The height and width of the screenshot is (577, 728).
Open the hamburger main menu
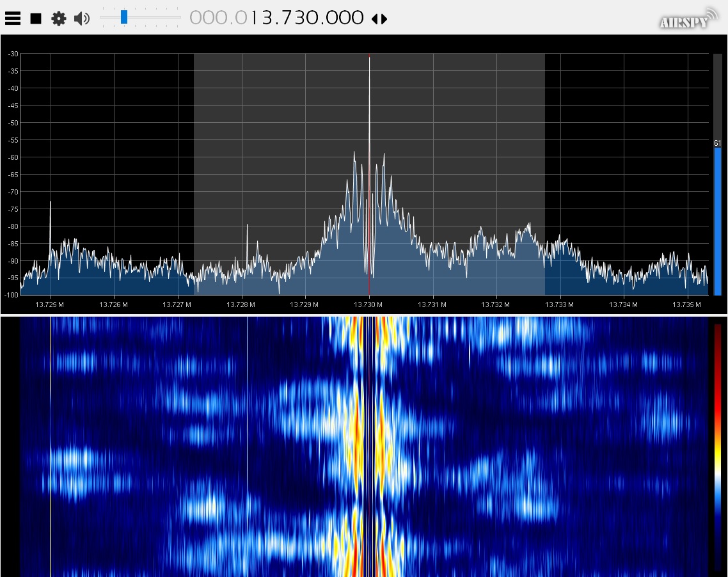(x=13, y=19)
